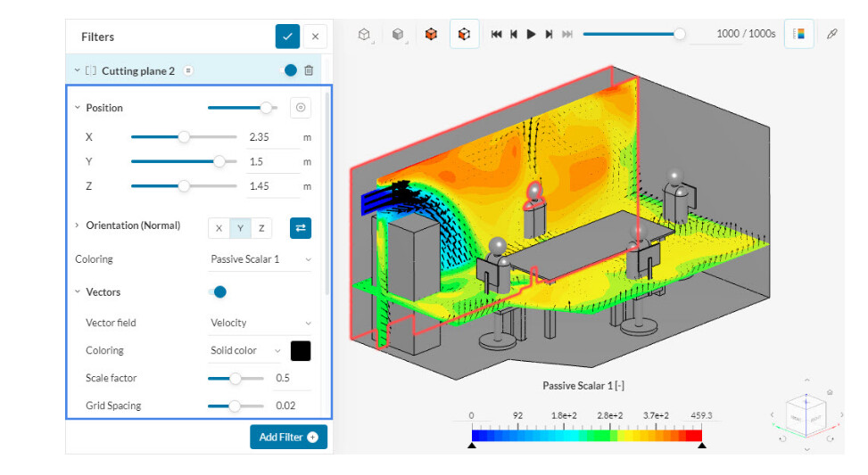Collapse the Cutting plane 2 filter

click(x=77, y=70)
